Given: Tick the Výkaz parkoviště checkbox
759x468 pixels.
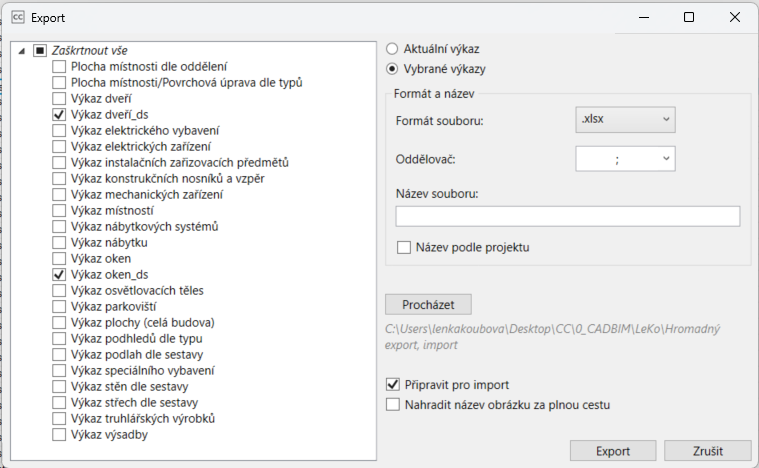Looking at the screenshot, I should pos(59,307).
